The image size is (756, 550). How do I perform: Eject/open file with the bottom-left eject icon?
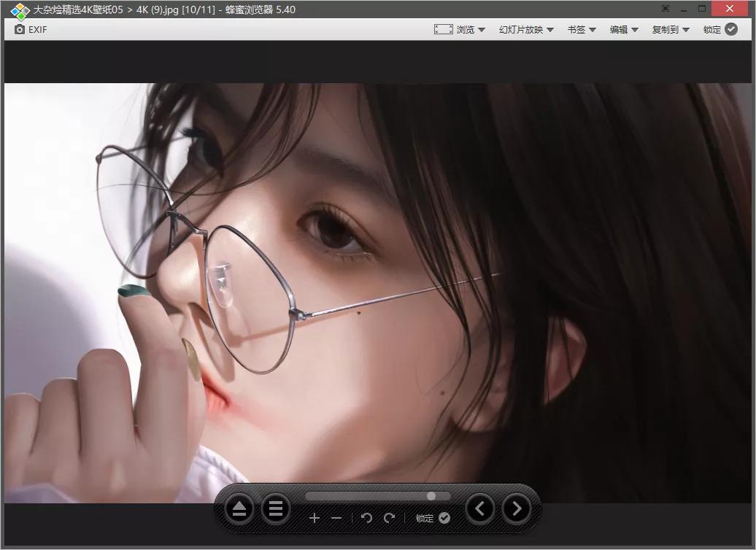tap(239, 508)
